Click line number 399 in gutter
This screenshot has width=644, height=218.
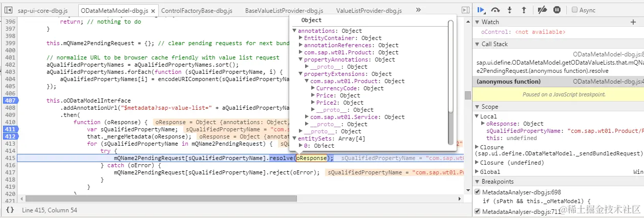click(10, 43)
